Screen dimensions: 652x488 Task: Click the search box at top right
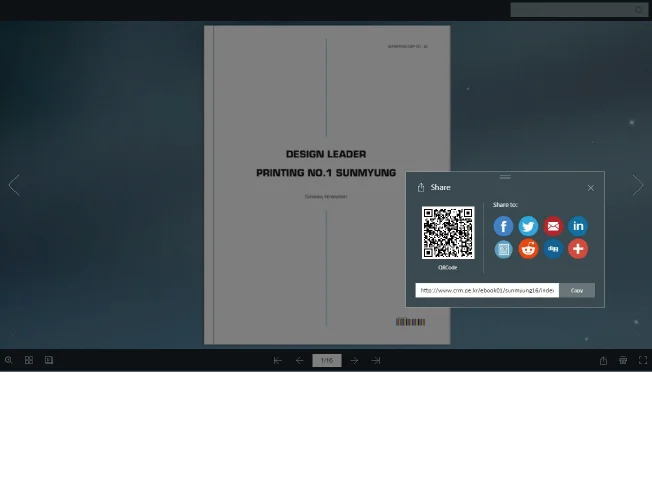(572, 10)
